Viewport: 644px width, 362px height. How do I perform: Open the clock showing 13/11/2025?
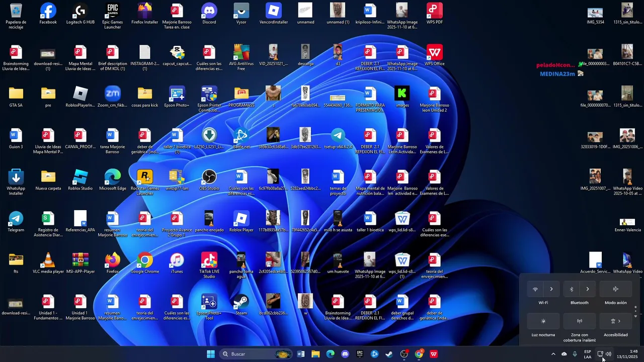click(x=627, y=354)
